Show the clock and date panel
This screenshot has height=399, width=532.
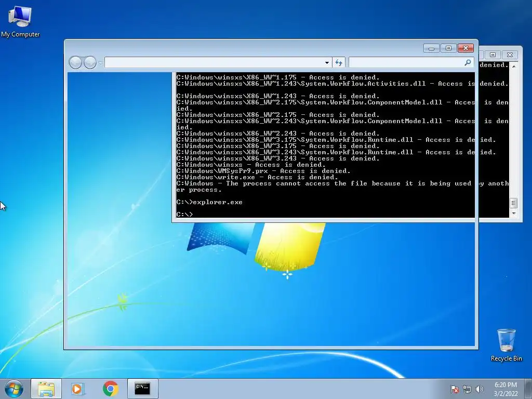[506, 389]
